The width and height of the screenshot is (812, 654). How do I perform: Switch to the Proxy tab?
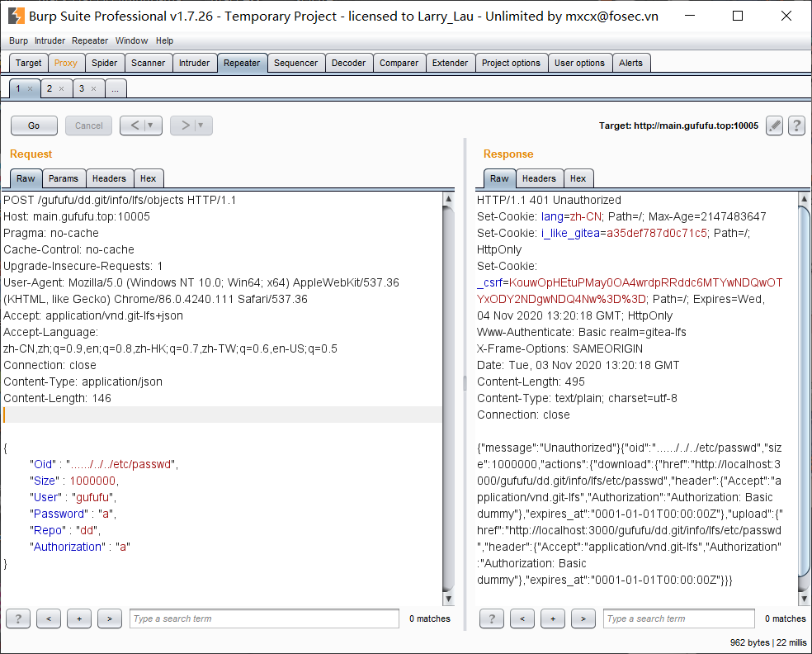pyautogui.click(x=66, y=63)
